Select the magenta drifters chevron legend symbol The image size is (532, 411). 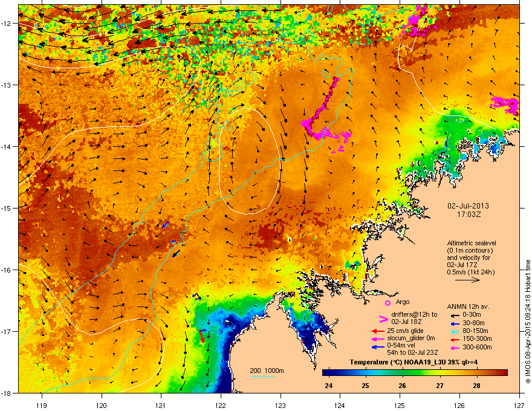(x=383, y=319)
